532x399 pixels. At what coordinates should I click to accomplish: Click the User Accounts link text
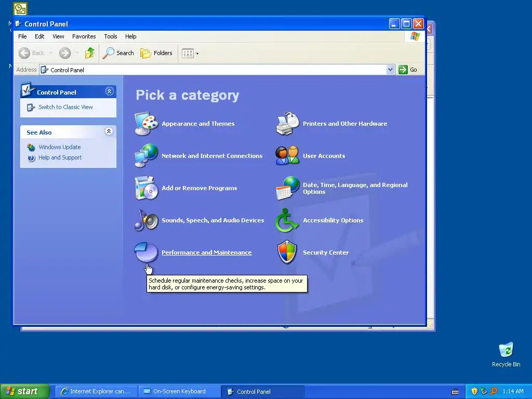(324, 156)
